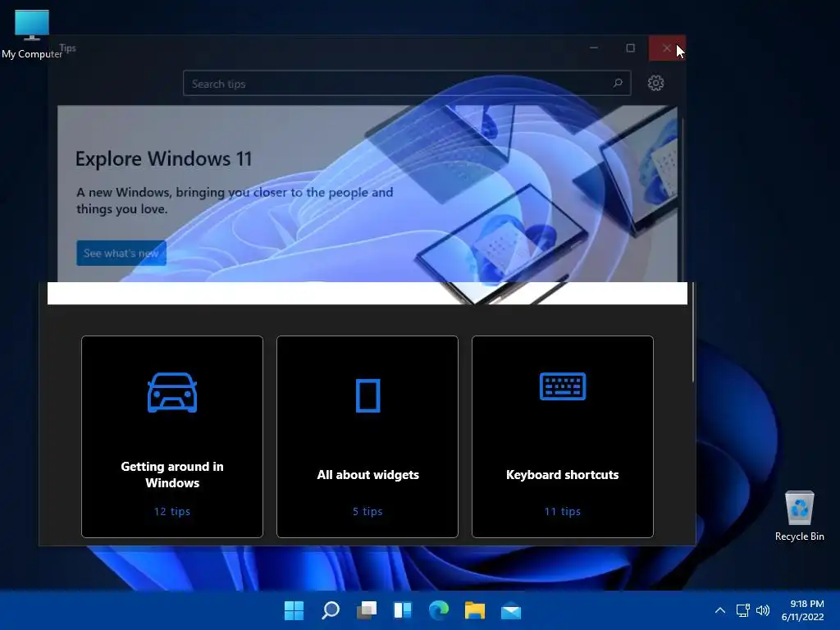The image size is (840, 630).
Task: Click the See what's new button
Action: [x=121, y=253]
